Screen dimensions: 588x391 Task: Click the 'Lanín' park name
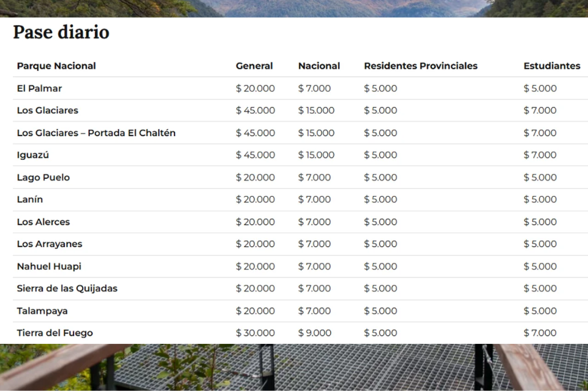coord(30,200)
